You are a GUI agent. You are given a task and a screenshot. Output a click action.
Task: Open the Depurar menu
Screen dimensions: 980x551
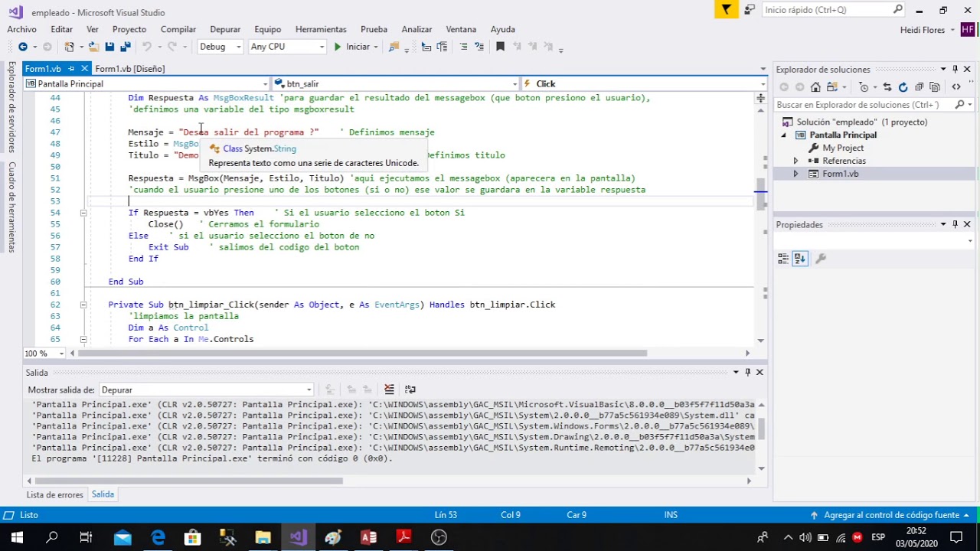pyautogui.click(x=225, y=29)
